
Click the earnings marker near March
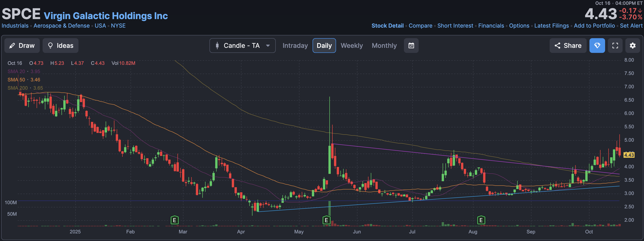point(174,220)
